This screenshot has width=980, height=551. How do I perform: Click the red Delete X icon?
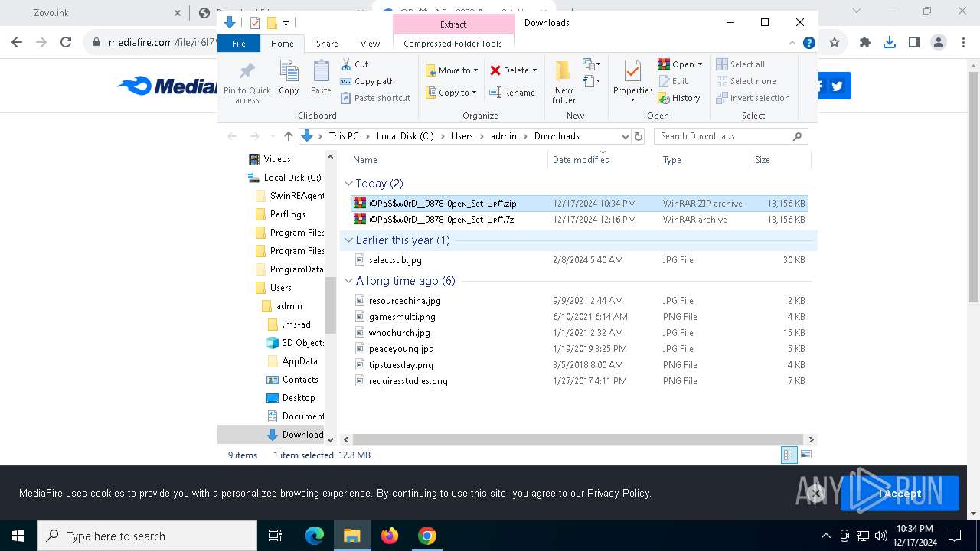point(495,70)
